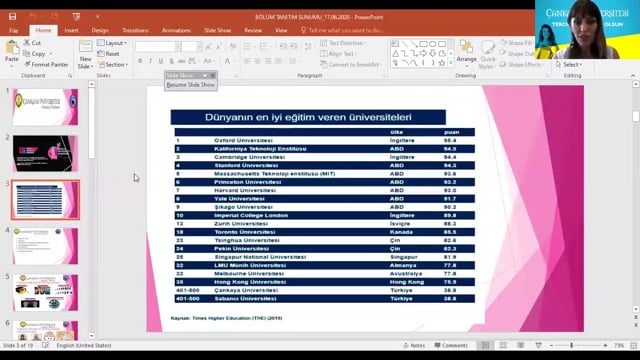Select the Rectangle shape in gallery
Viewport: 640px width, 360px height.
pyautogui.click(x=423, y=44)
